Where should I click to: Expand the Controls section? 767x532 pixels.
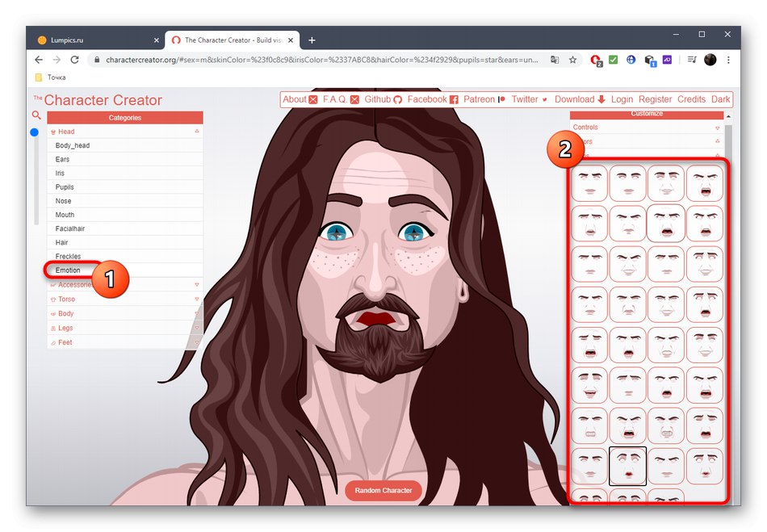646,127
